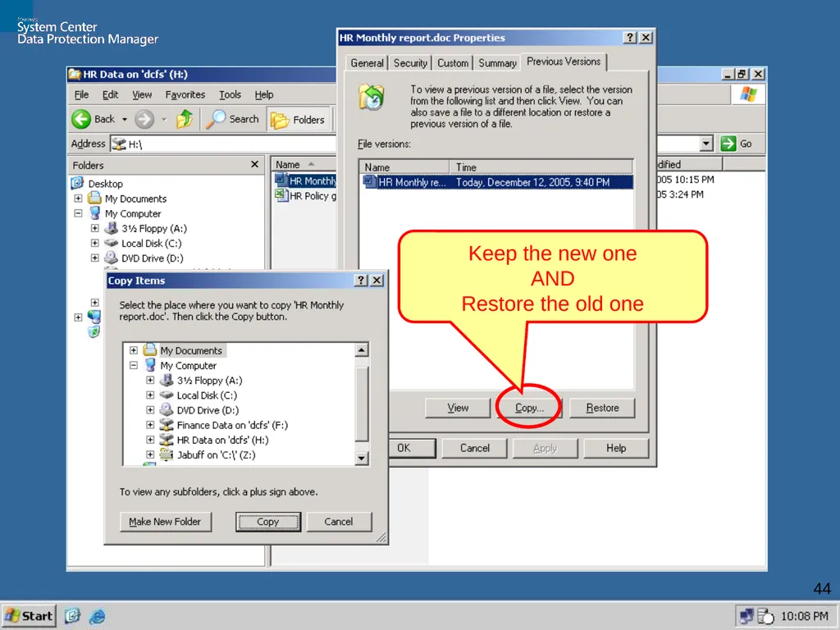Image resolution: width=840 pixels, height=630 pixels.
Task: Expand My Documents in Explorer Folders pane
Action: point(78,199)
